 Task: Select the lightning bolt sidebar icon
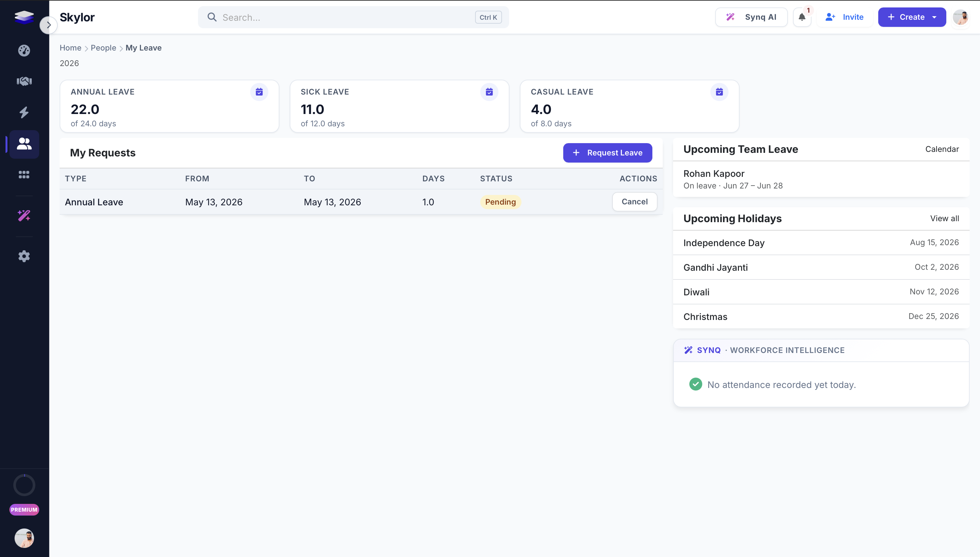click(24, 112)
